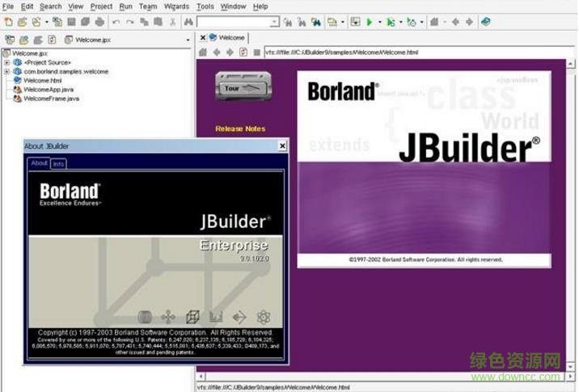Viewport: 579px width, 392px height.
Task: Click the Save file toolbar icon
Action: click(x=71, y=22)
